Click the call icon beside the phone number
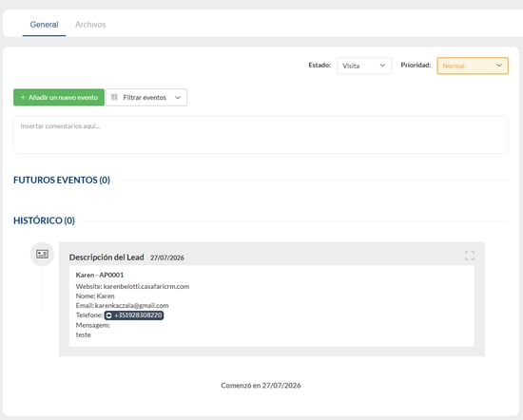 coord(108,315)
